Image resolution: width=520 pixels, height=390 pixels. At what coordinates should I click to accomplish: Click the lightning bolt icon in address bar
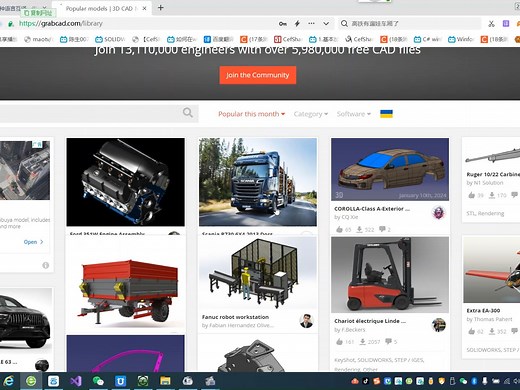tap(297, 23)
